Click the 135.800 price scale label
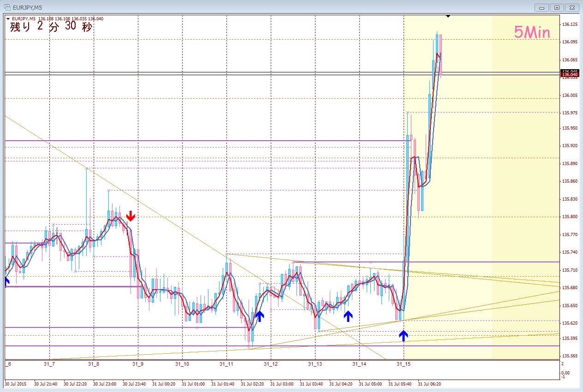 pos(570,217)
